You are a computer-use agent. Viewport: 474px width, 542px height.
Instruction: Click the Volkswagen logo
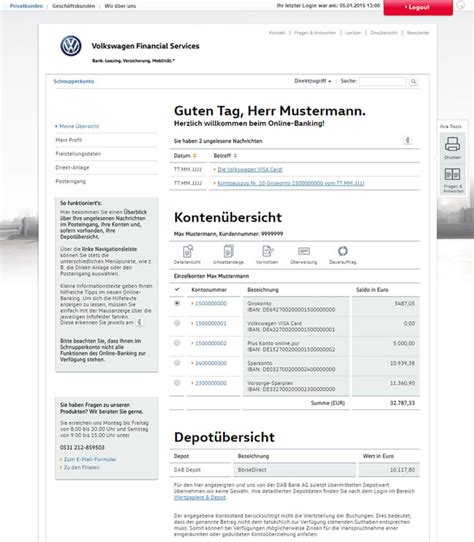(x=71, y=46)
